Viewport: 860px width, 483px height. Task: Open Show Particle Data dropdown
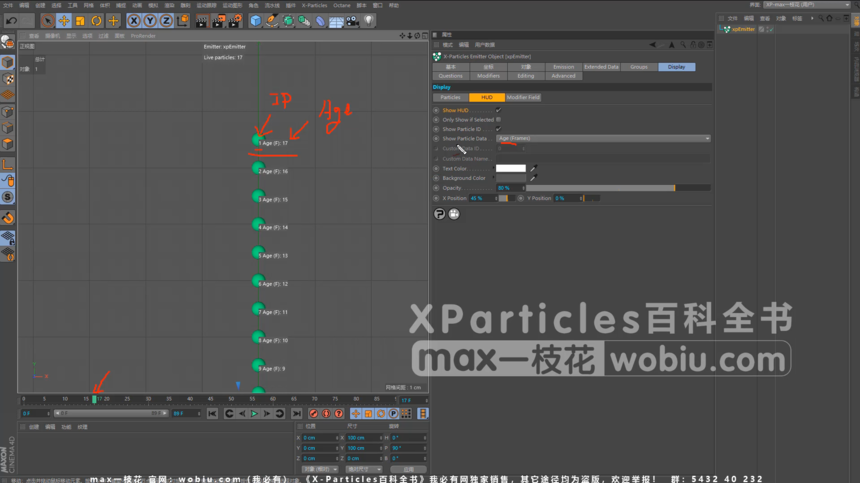click(x=603, y=139)
